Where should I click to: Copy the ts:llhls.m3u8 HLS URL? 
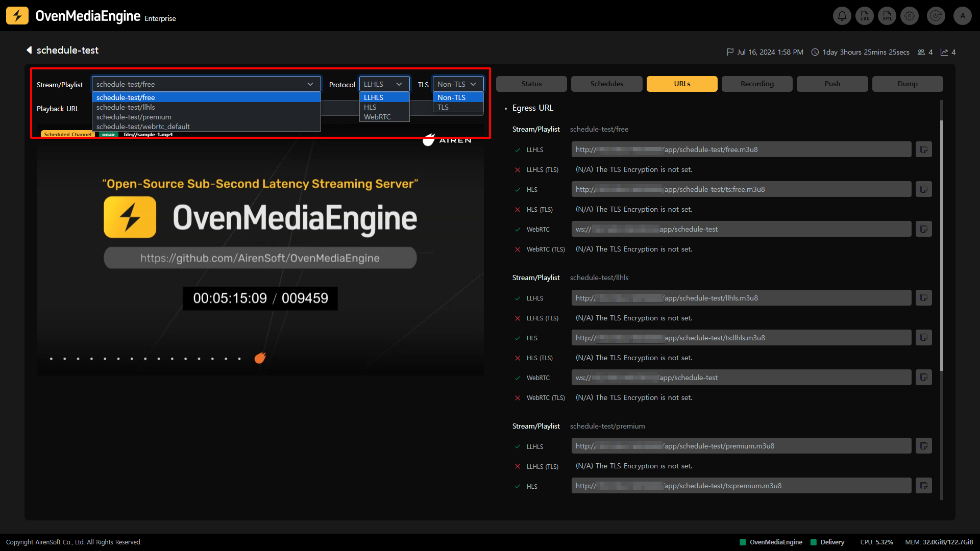click(923, 338)
